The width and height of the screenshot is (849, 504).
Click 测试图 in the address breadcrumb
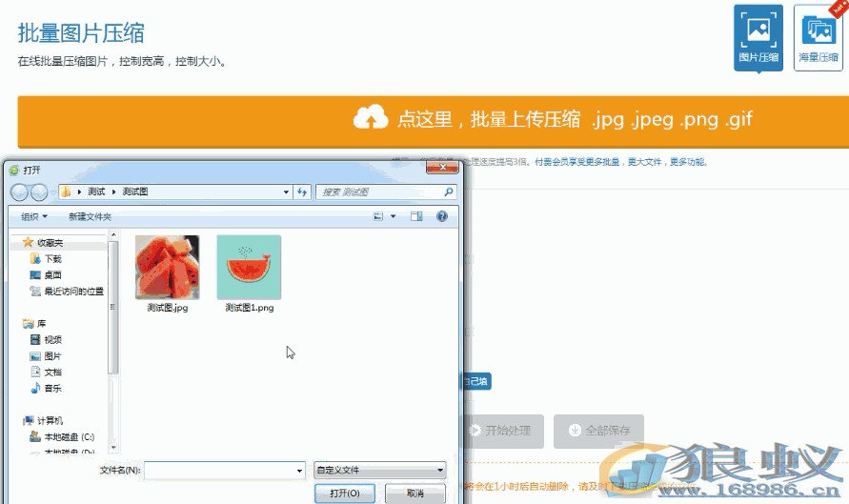coord(134,192)
